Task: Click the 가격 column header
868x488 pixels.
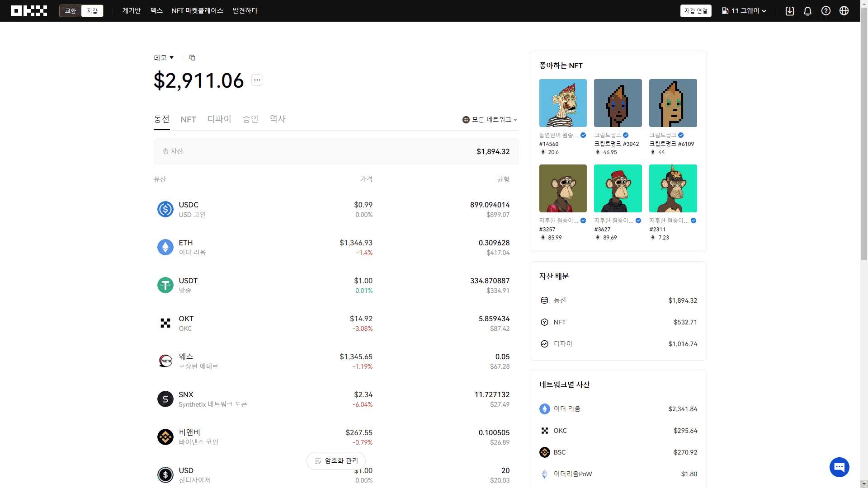Action: click(x=367, y=179)
